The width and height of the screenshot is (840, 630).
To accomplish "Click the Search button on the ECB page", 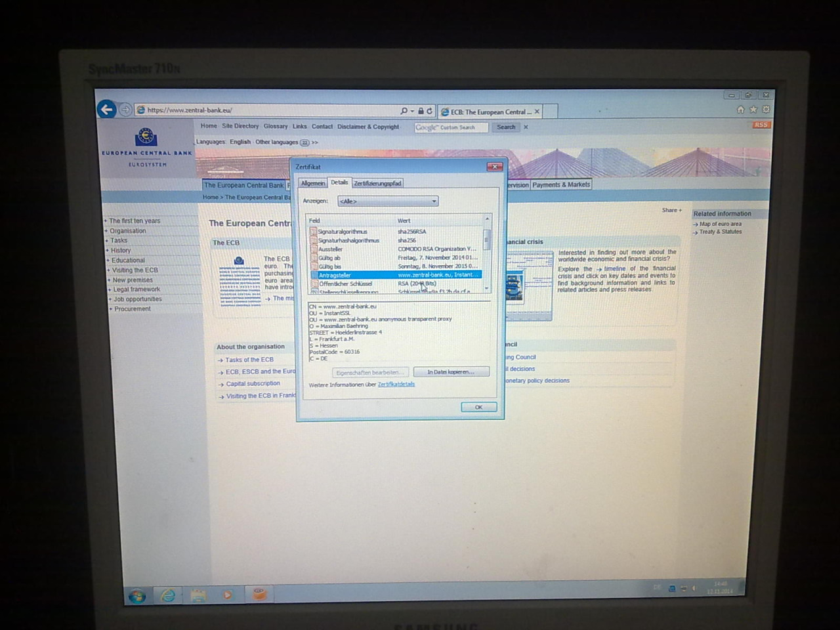I will coord(506,127).
